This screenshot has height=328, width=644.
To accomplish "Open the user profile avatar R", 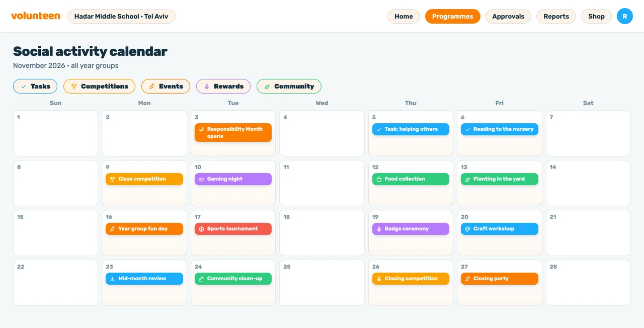I will click(x=625, y=16).
